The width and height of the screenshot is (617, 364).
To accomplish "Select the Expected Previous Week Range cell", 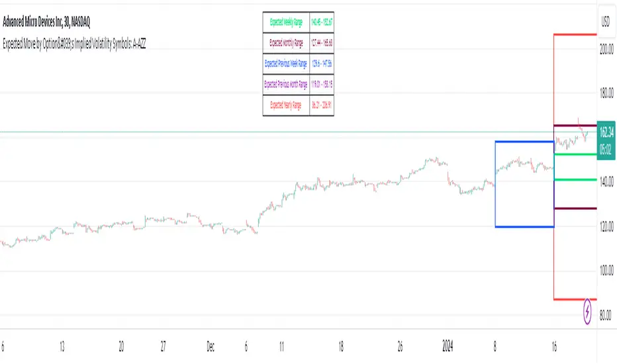I will [x=286, y=64].
